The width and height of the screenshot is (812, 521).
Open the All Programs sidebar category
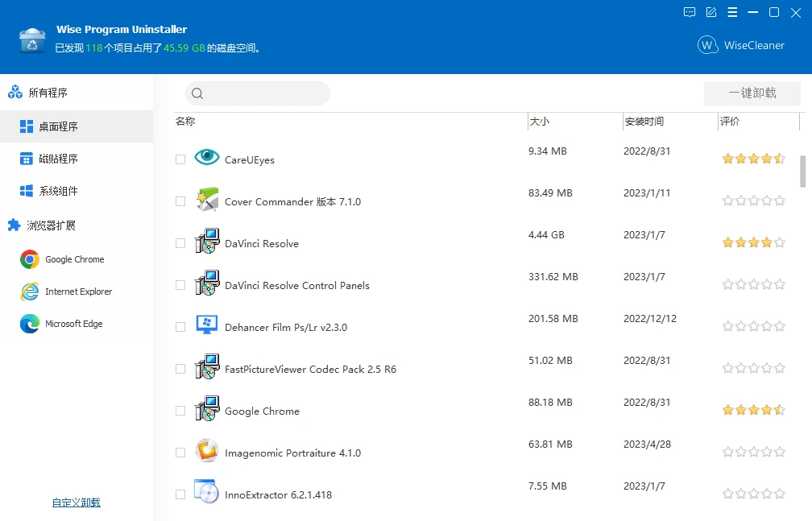tap(48, 93)
